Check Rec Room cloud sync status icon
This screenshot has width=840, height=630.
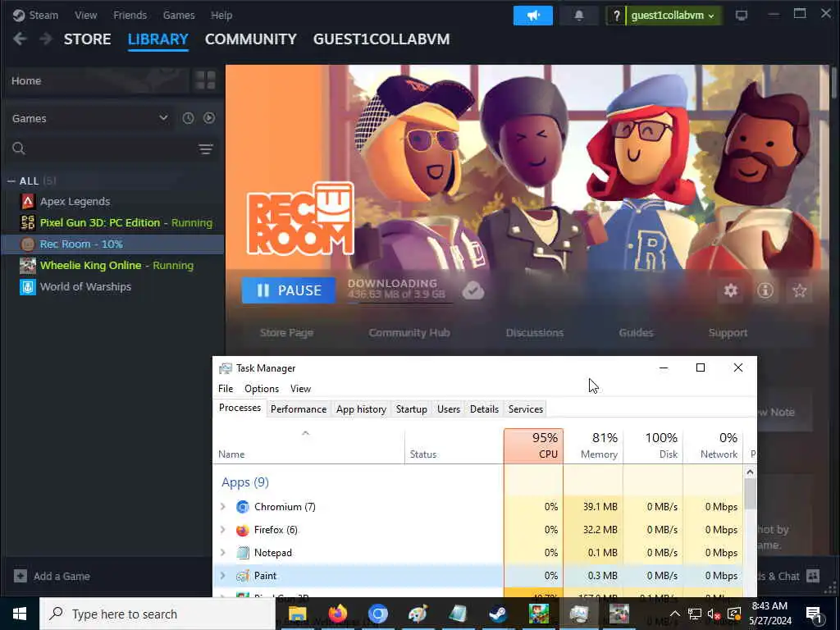[473, 290]
